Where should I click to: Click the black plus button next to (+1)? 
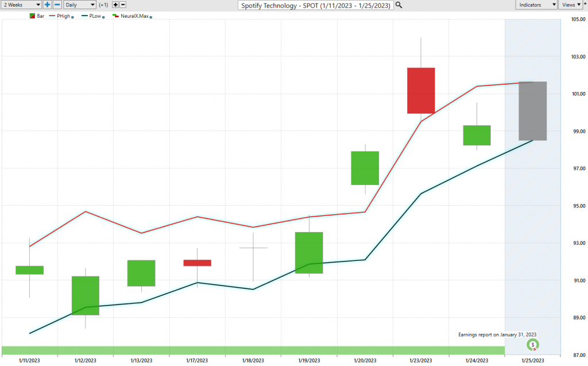(115, 5)
